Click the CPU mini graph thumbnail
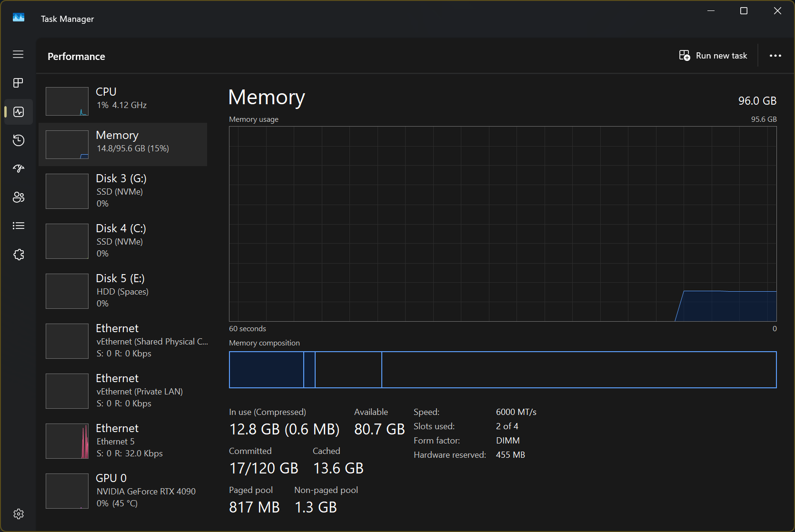This screenshot has width=795, height=532. (67, 101)
